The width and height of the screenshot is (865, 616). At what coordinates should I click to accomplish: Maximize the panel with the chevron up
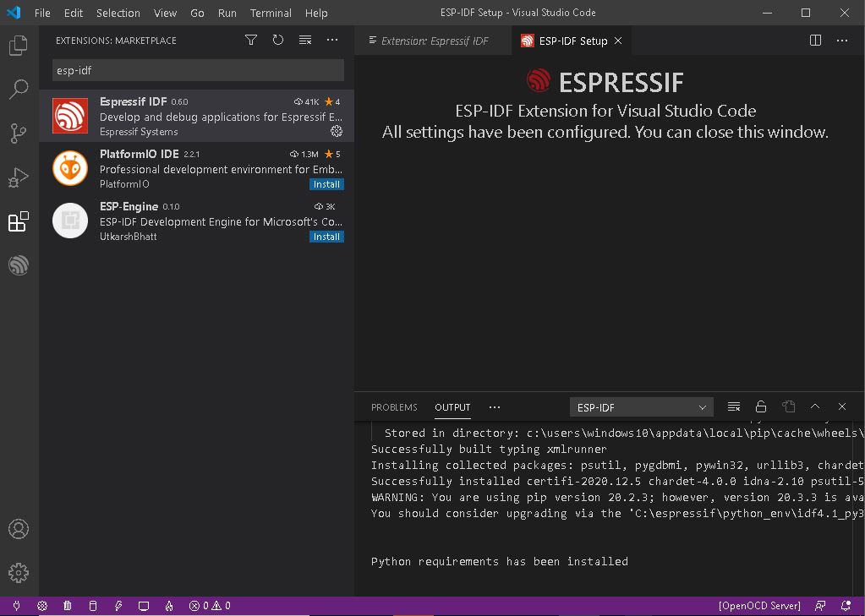coord(815,407)
